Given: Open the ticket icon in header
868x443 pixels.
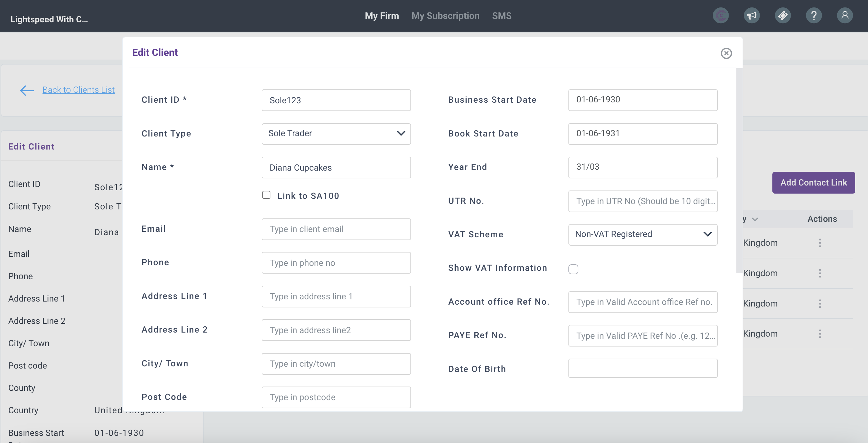Looking at the screenshot, I should click(x=782, y=16).
